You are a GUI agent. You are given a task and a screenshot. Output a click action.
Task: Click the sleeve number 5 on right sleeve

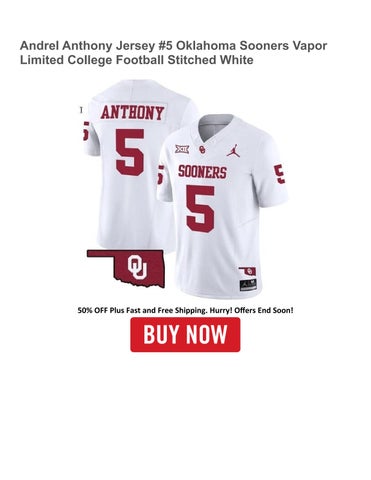pos(279,174)
